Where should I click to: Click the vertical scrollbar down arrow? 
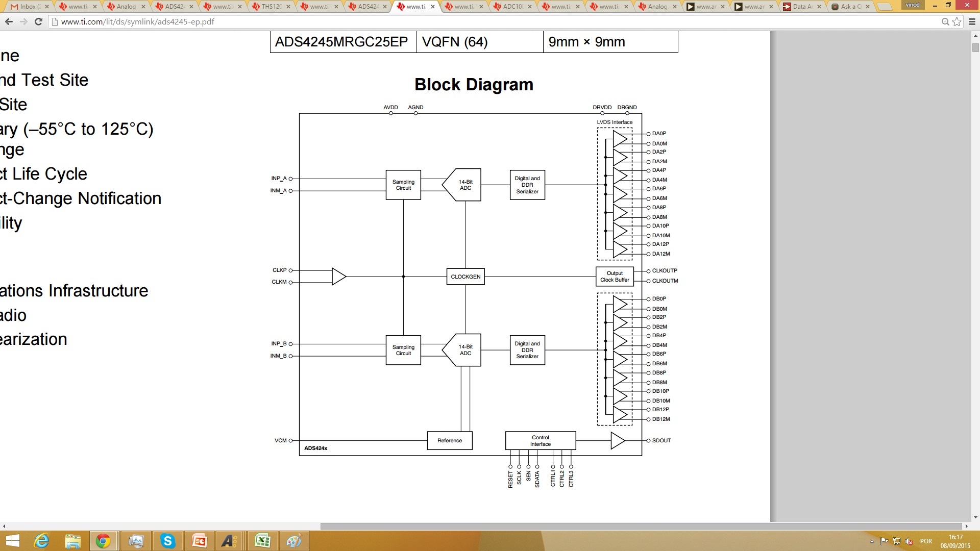click(975, 517)
